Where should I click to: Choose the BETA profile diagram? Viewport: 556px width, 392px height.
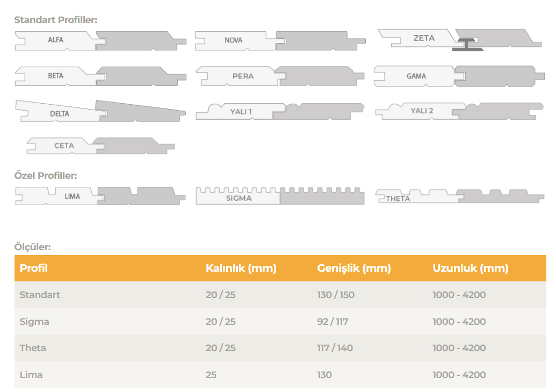coord(100,76)
